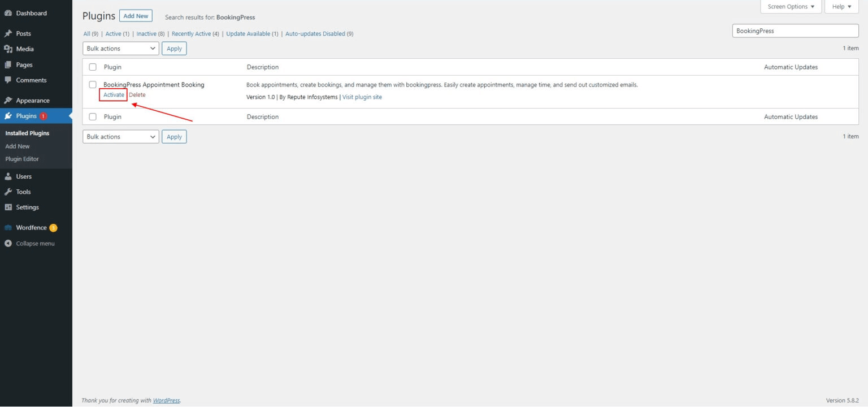This screenshot has height=407, width=868.
Task: Open Comments menu item
Action: tap(32, 80)
